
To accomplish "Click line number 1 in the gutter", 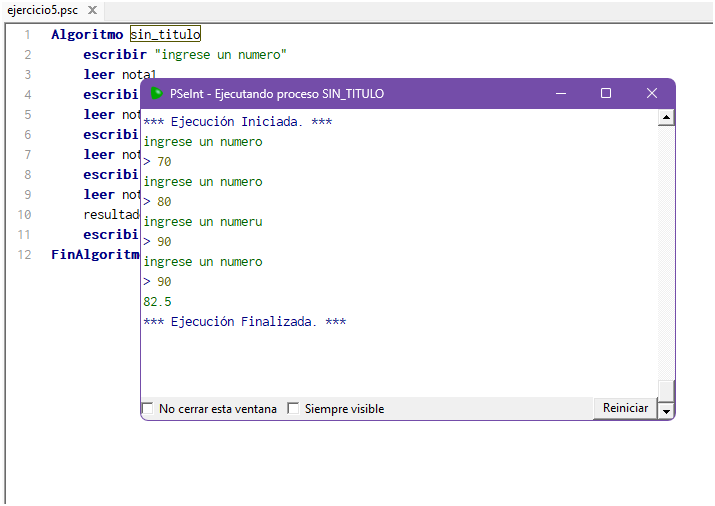I will click(27, 34).
